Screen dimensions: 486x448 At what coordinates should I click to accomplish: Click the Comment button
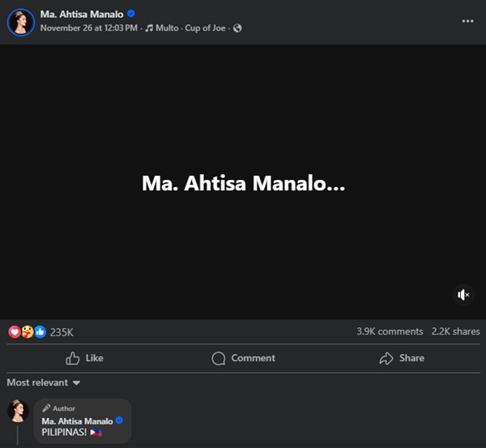243,358
